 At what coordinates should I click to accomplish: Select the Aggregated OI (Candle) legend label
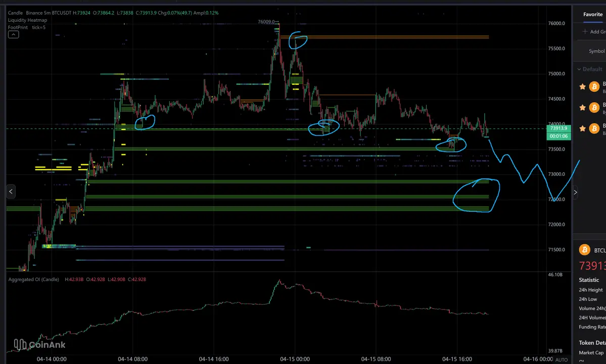tap(34, 280)
